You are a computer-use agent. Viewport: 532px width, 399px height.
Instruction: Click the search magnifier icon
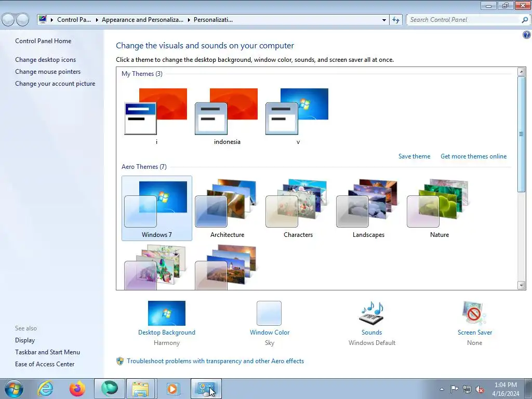click(x=525, y=20)
